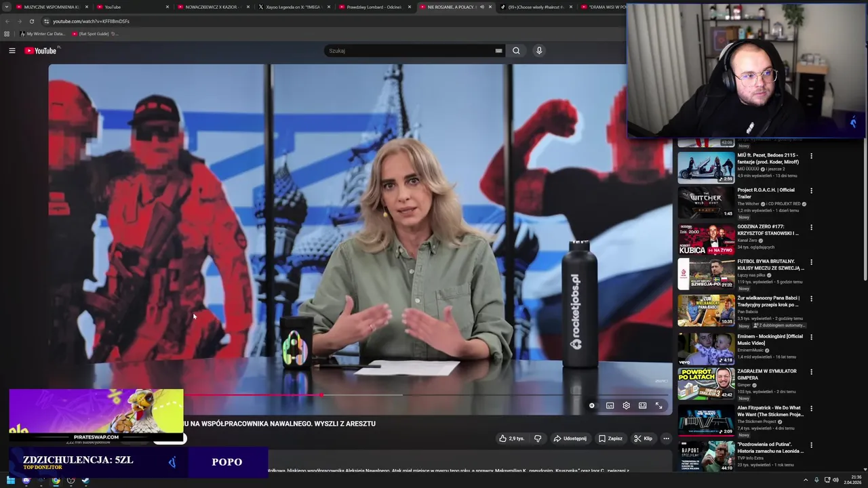
Task: Open MIÜ ft. Pezet fantazje video thumbnail
Action: coord(706,167)
